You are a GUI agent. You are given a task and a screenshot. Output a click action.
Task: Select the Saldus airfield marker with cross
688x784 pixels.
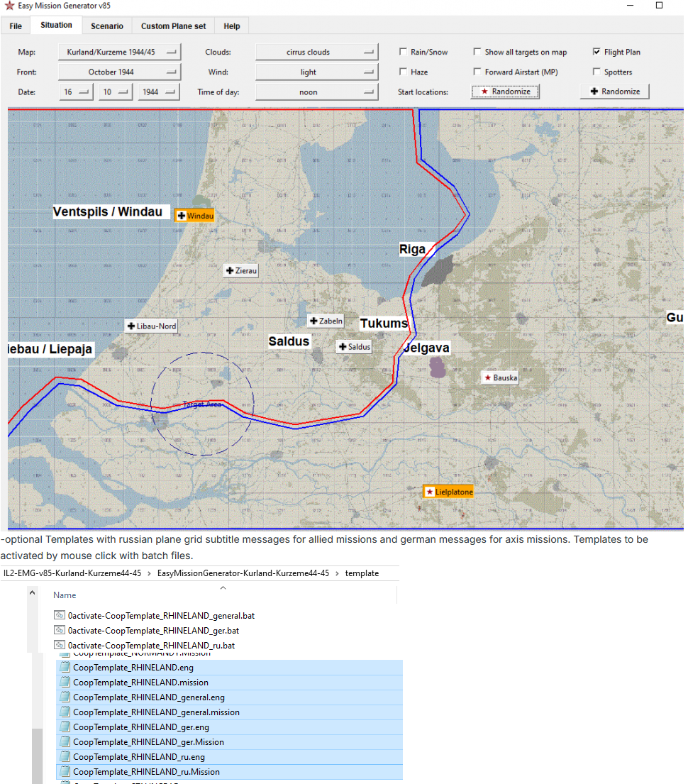tap(354, 346)
